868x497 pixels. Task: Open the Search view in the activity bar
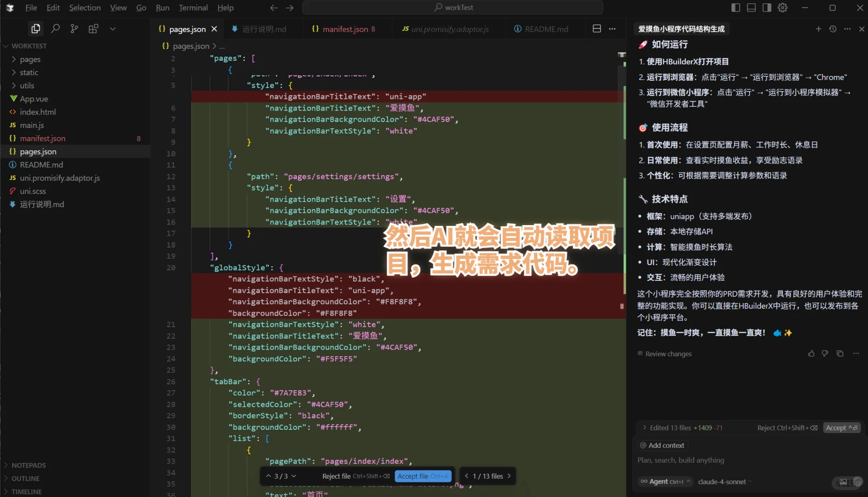click(x=55, y=28)
